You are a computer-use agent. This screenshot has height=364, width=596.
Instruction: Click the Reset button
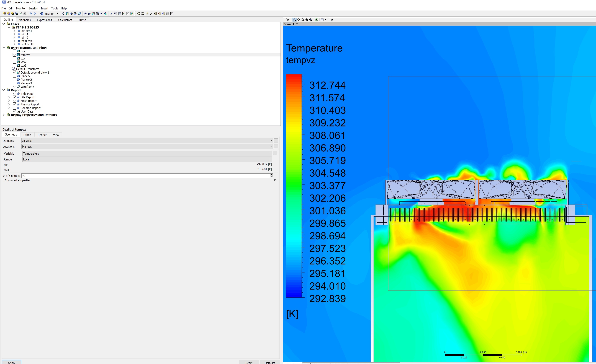pos(249,363)
